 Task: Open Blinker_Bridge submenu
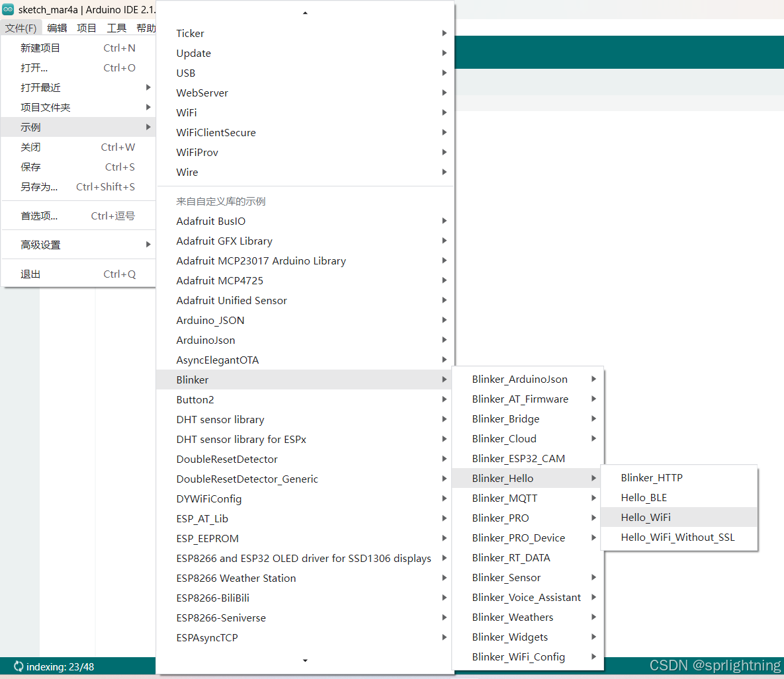pyautogui.click(x=527, y=419)
